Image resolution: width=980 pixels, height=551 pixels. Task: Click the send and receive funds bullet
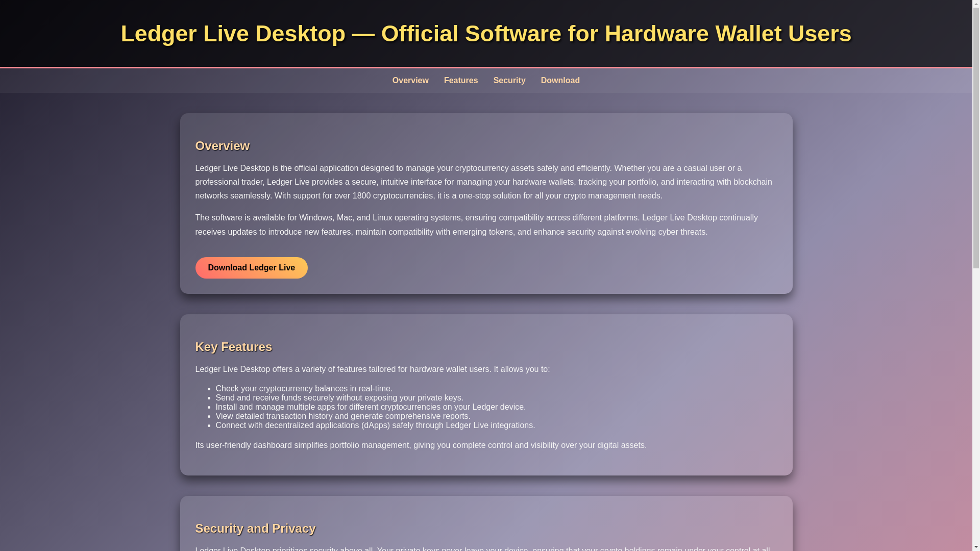tap(339, 398)
